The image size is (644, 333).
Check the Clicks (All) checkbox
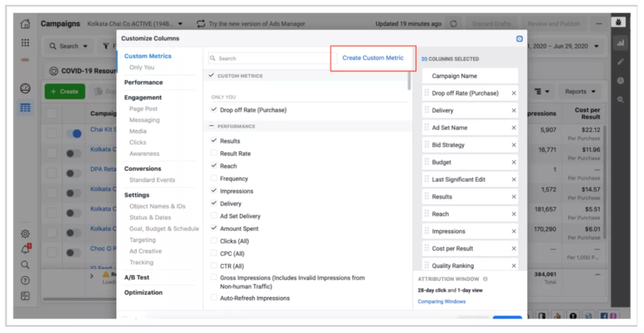point(214,241)
